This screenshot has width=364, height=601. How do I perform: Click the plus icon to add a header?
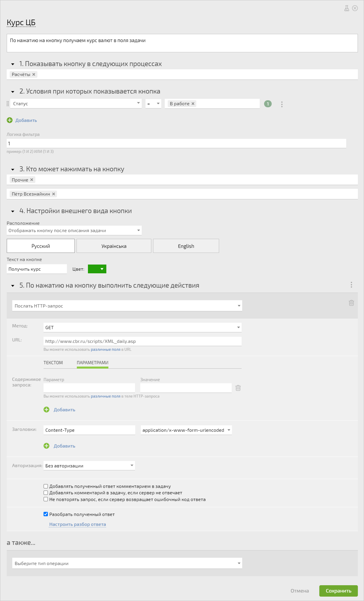point(46,446)
